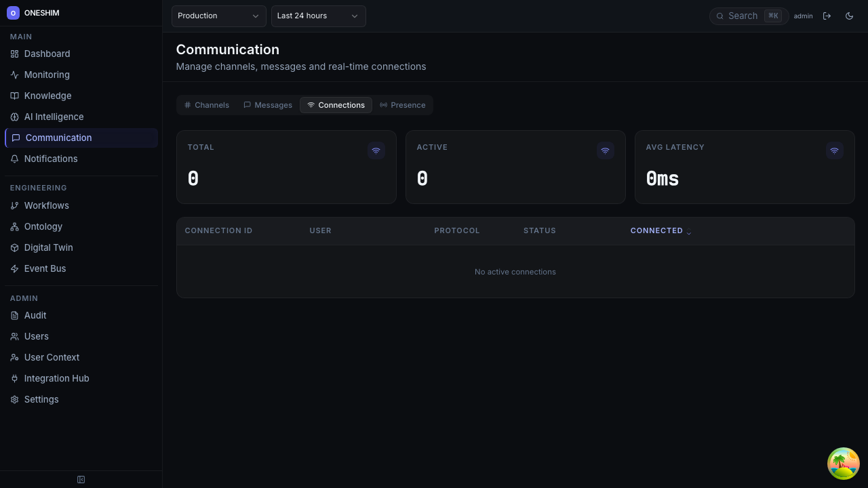This screenshot has width=868, height=488.
Task: Select the Messages tab
Action: pos(268,105)
